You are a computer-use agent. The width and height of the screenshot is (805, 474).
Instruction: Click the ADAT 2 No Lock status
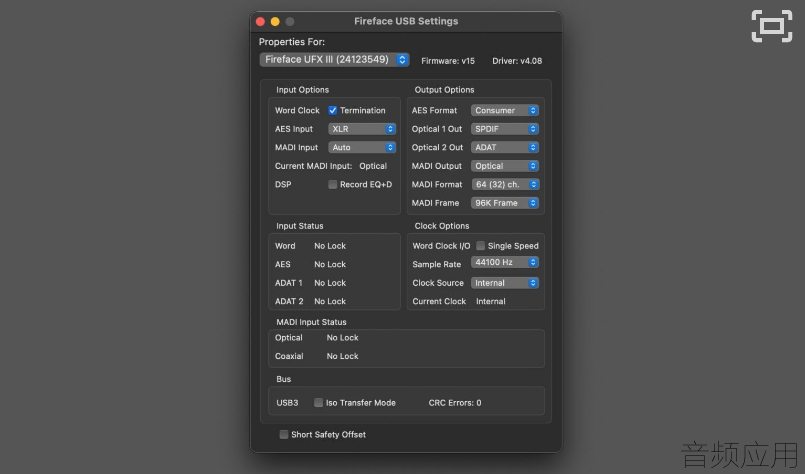tap(330, 301)
